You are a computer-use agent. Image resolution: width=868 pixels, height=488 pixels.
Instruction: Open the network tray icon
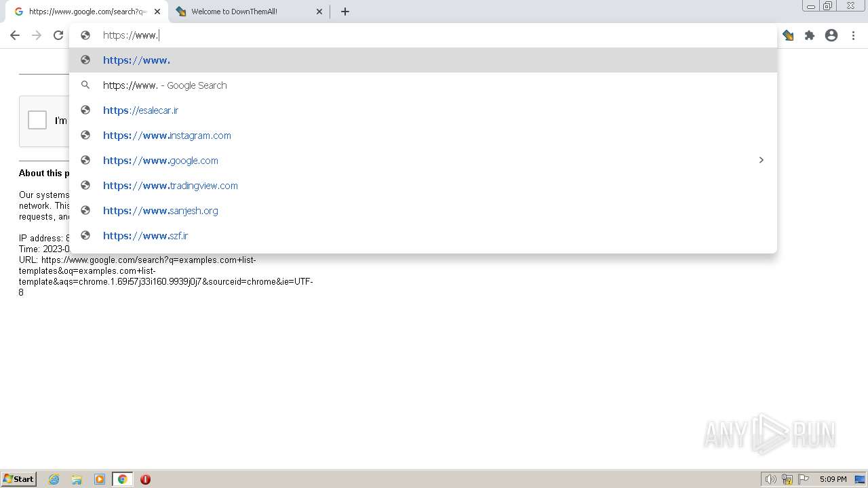(x=787, y=479)
